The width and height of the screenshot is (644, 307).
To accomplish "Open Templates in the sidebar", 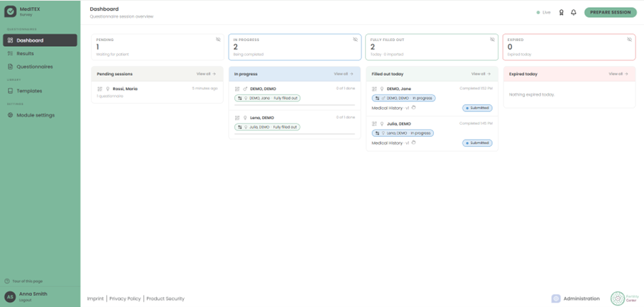I will click(40, 91).
